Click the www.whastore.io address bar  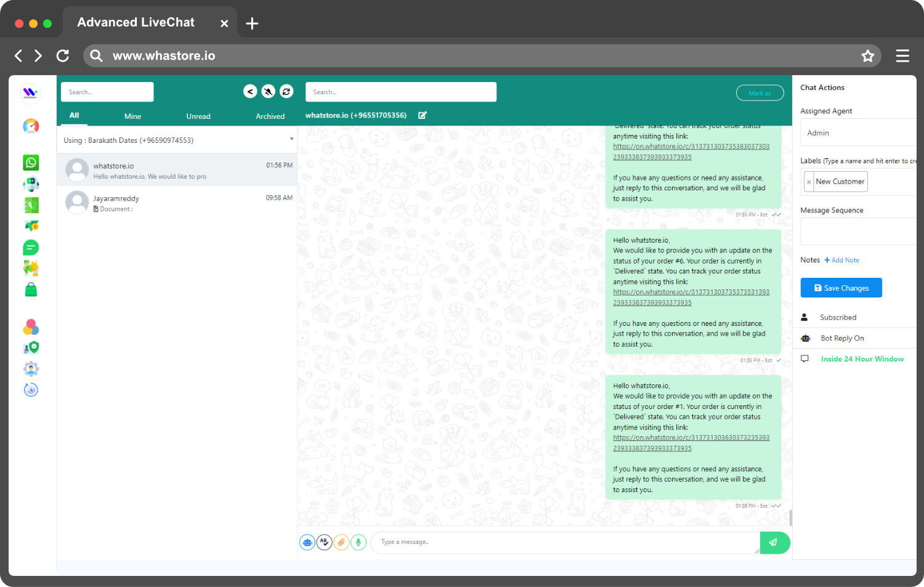pos(482,56)
